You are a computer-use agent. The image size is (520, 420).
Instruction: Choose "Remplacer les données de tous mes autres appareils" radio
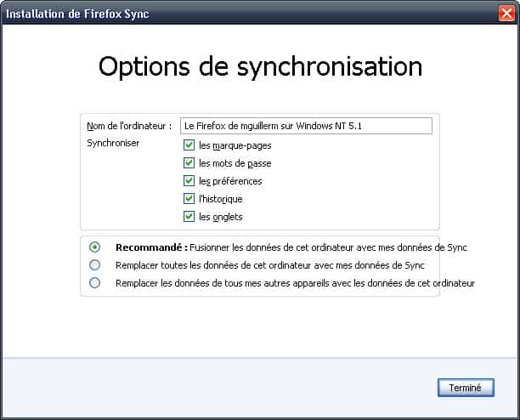[x=94, y=283]
